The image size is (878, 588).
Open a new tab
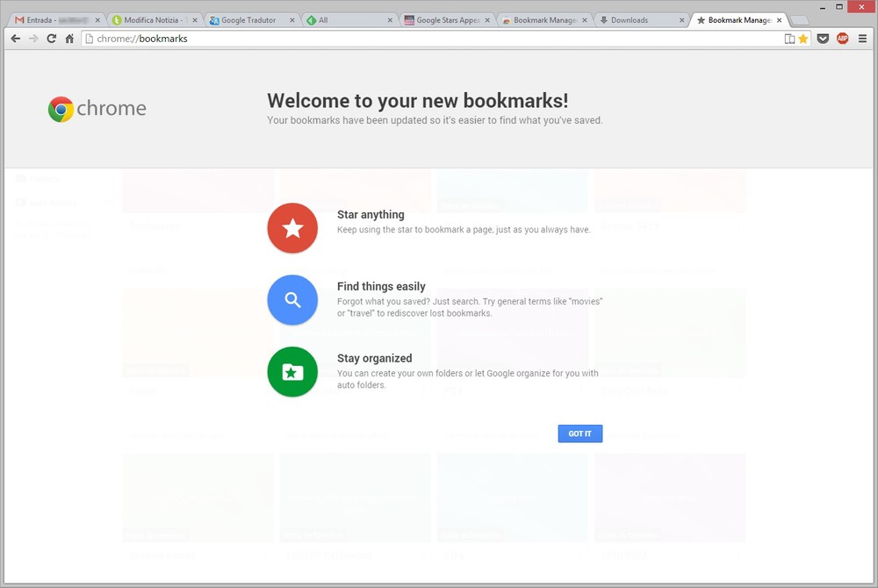[799, 20]
